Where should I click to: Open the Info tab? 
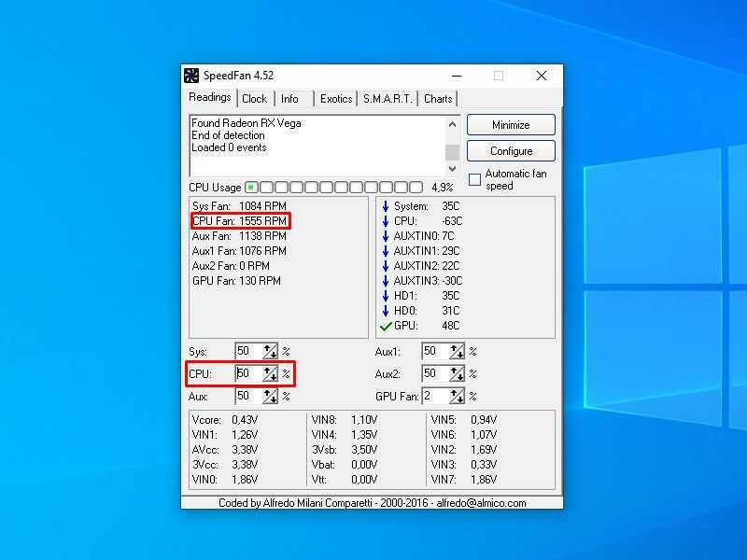click(289, 99)
